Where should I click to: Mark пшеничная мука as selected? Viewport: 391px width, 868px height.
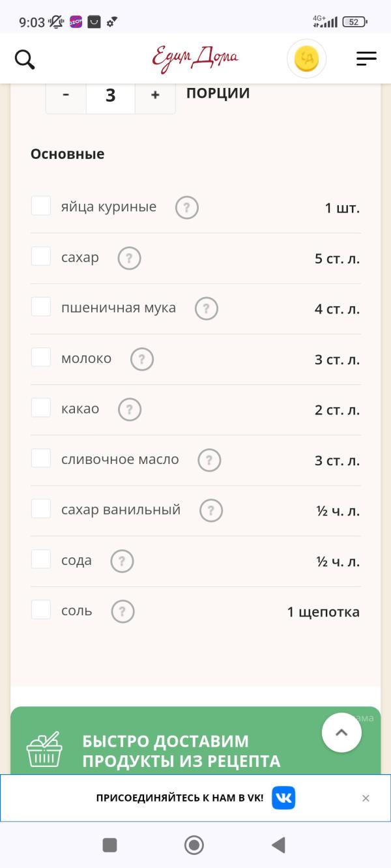(x=41, y=307)
